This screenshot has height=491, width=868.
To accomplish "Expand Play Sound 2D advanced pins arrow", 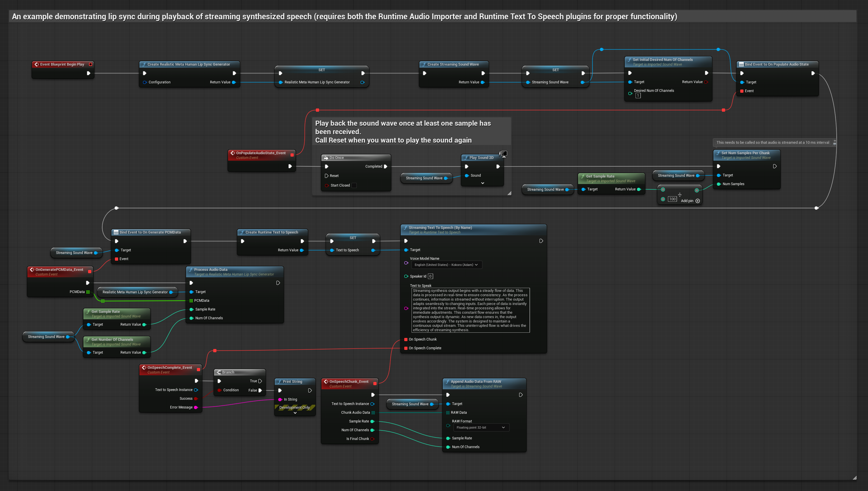I will [x=482, y=183].
